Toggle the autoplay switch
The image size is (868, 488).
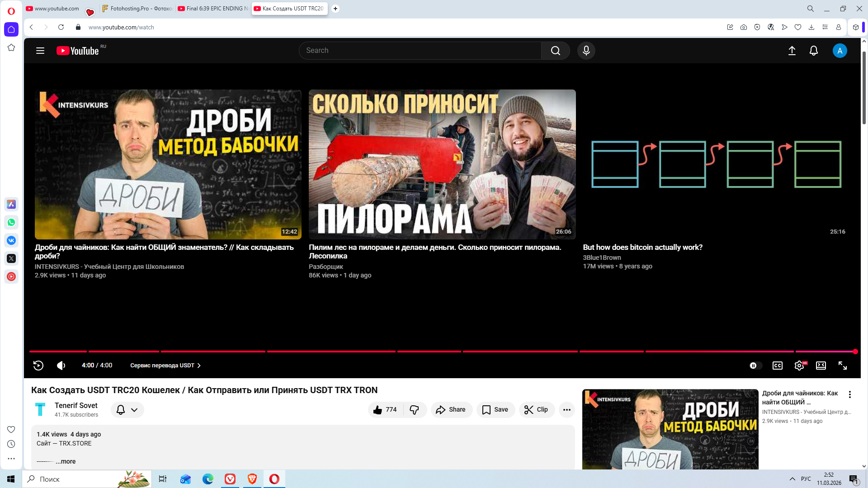point(755,366)
